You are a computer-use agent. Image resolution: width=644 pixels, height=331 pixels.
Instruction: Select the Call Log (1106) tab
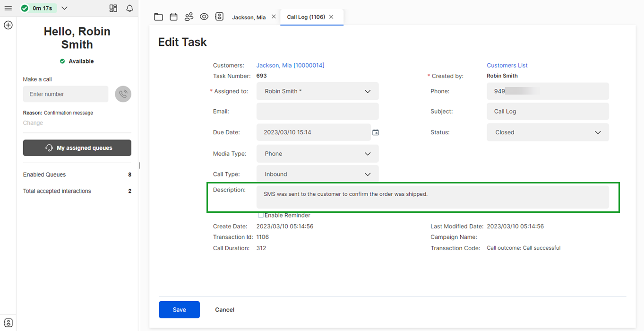(306, 17)
